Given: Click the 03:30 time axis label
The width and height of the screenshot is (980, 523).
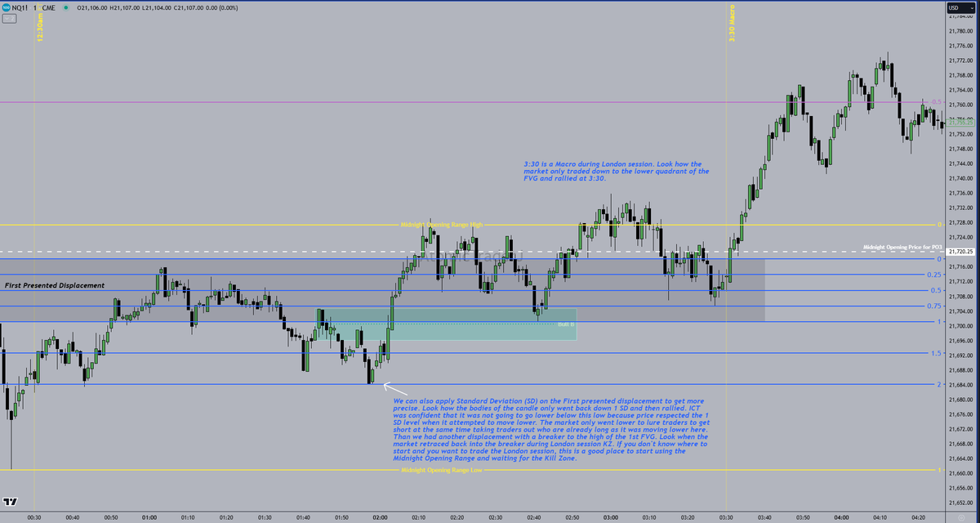Looking at the screenshot, I should [x=727, y=517].
